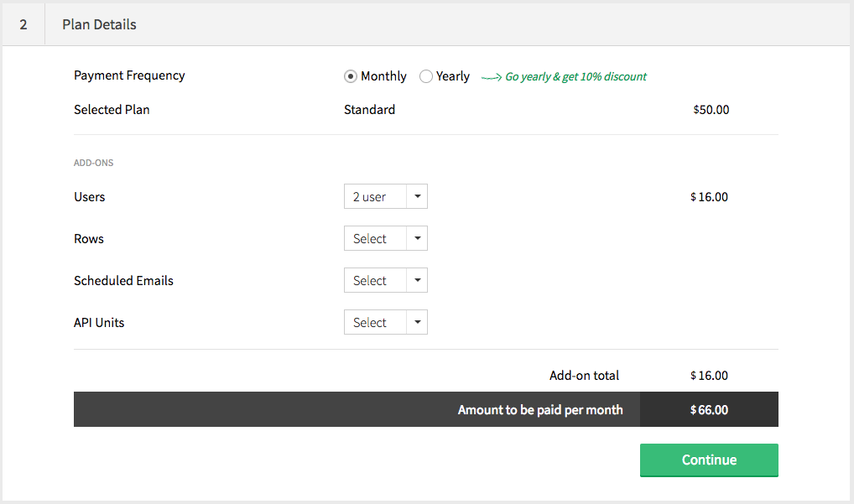Click the $66.00 amount total box
854x504 pixels.
[x=709, y=410]
